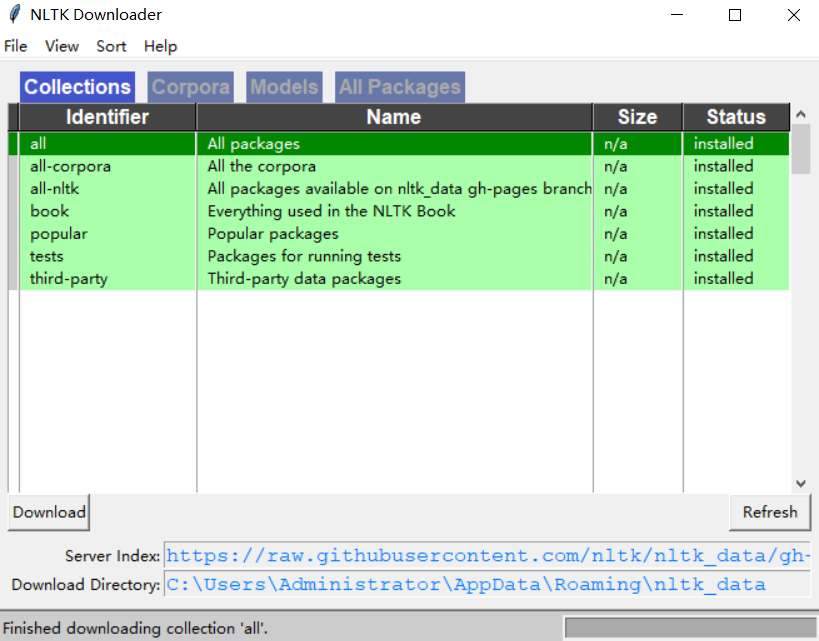
Task: Select the 'book' collection row
Action: 300,211
